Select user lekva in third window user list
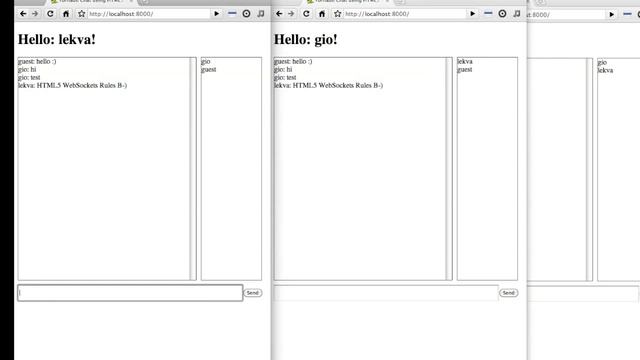This screenshot has height=360, width=640. pos(605,71)
